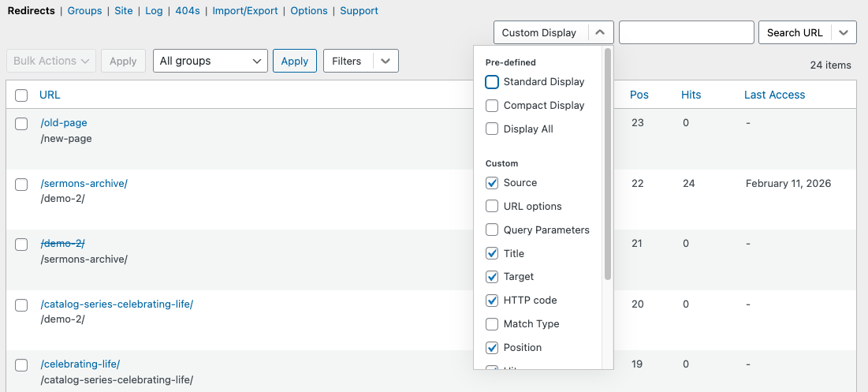This screenshot has height=392, width=868.
Task: Open the /sermons-archive/ redirect link
Action: click(84, 184)
